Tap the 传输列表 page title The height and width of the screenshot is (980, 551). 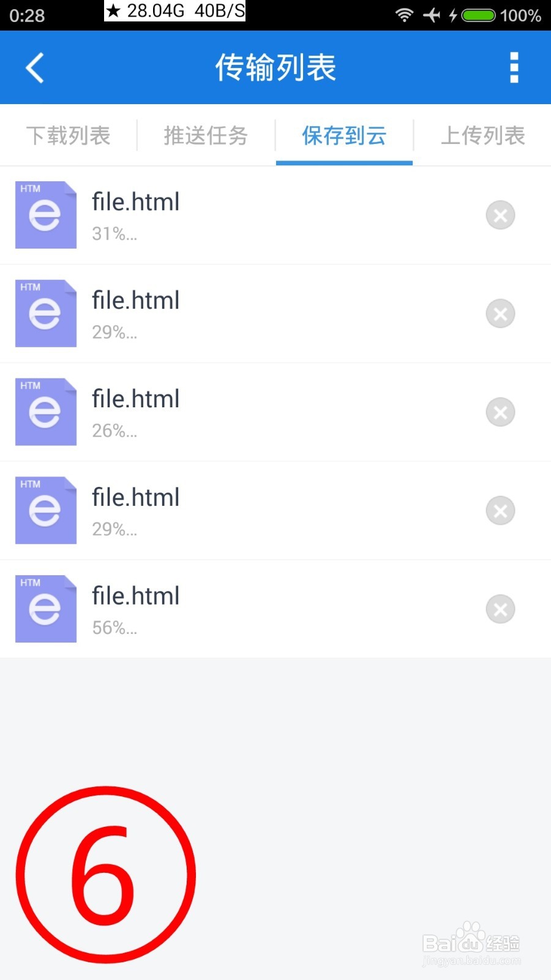275,67
